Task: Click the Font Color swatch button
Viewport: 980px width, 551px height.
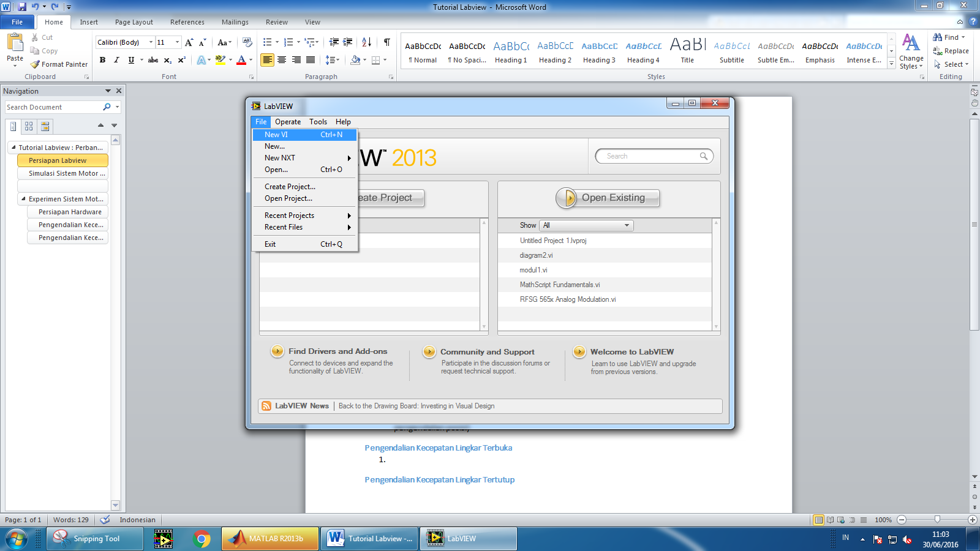Action: [241, 60]
